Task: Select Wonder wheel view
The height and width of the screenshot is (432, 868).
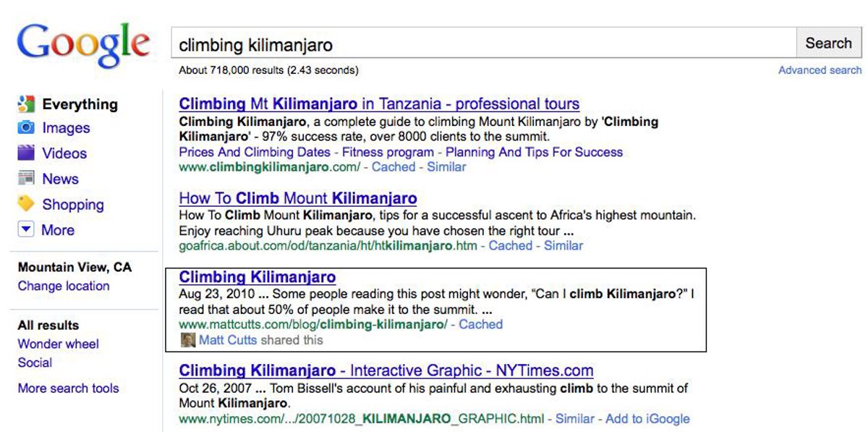Action: pyautogui.click(x=58, y=344)
